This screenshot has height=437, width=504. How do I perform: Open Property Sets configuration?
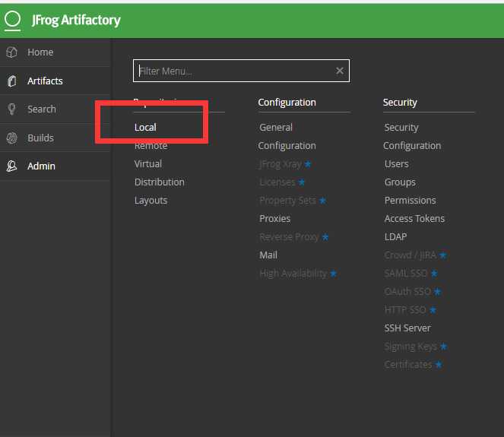pos(287,201)
